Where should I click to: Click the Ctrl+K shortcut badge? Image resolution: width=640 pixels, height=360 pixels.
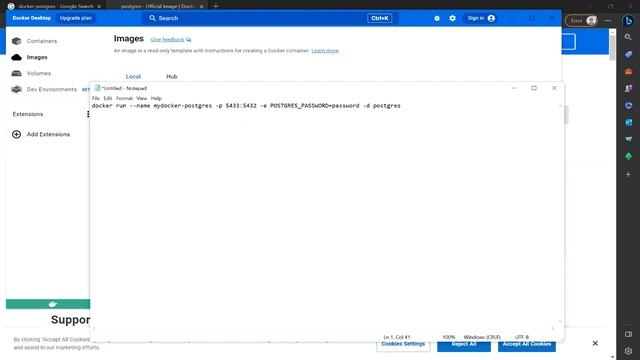pos(380,18)
